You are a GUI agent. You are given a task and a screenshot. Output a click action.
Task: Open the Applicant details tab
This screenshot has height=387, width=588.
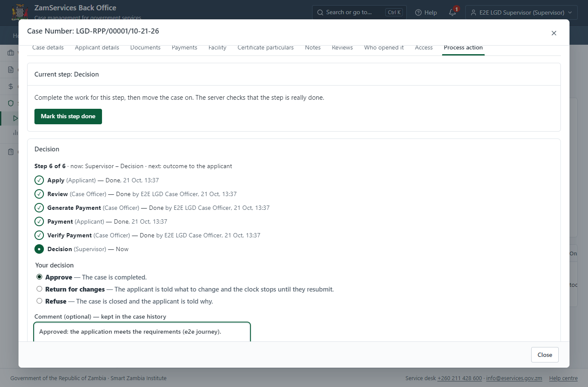point(97,48)
